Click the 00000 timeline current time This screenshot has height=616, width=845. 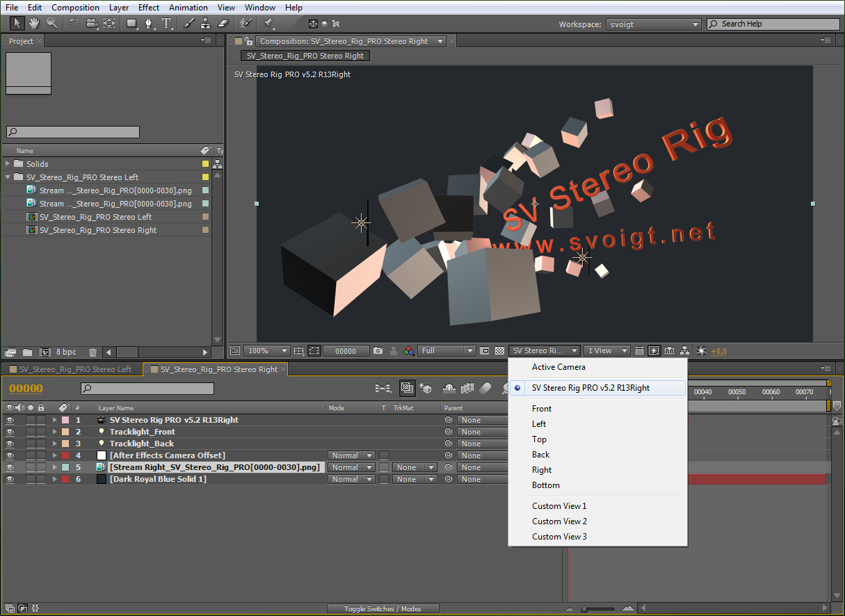coord(26,389)
